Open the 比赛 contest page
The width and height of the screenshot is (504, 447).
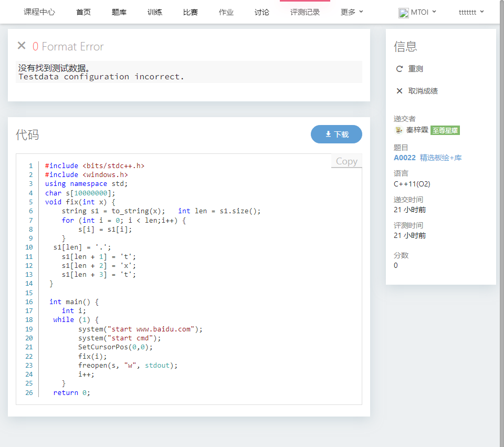191,12
